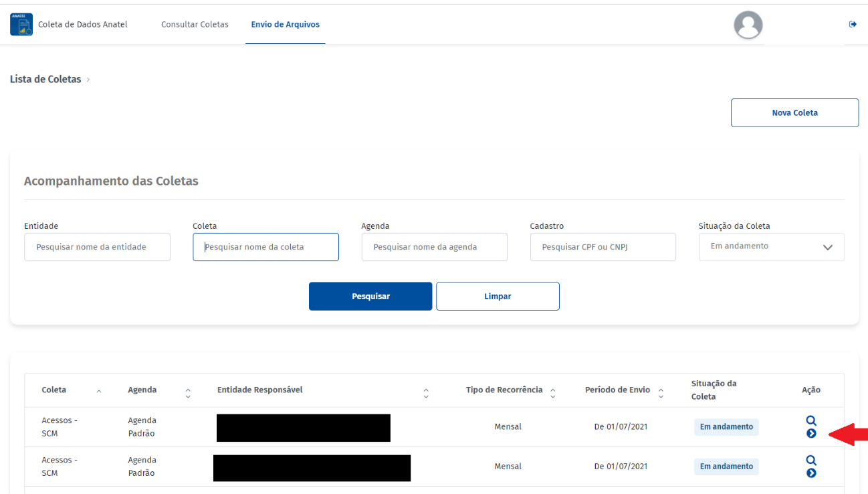The width and height of the screenshot is (868, 494).
Task: Click the Agenda search input
Action: 435,247
